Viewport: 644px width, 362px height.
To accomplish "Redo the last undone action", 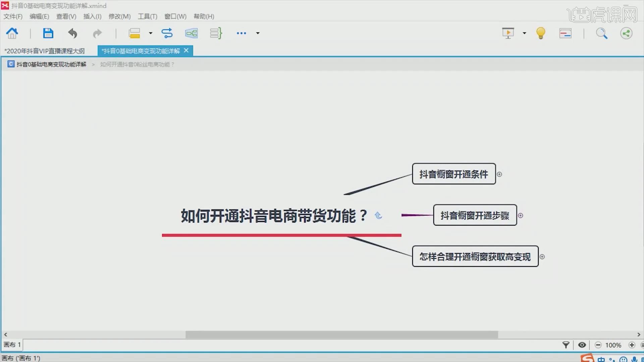I will tap(97, 33).
